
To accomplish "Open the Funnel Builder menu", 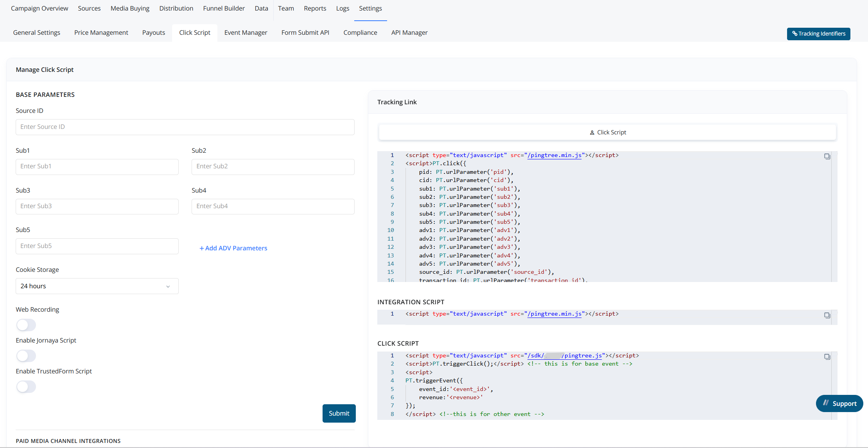I will point(224,8).
